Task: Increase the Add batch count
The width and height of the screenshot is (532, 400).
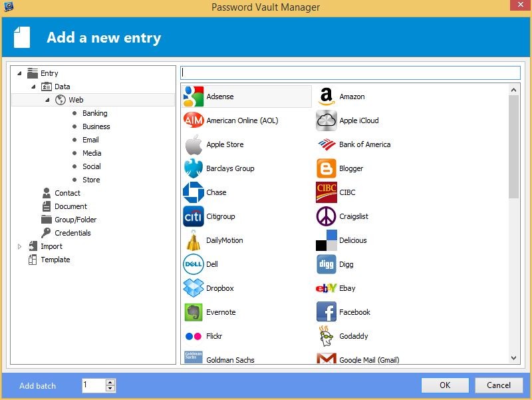Action: 110,382
